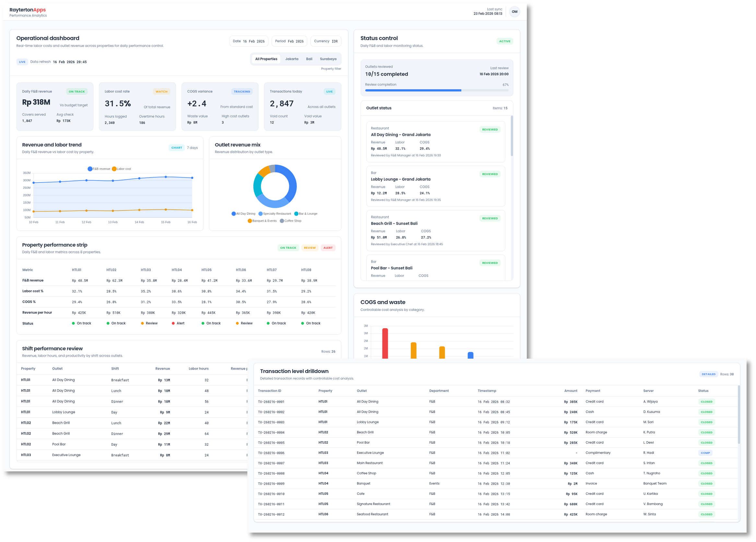Toggle the ALERT status filter
The height and width of the screenshot is (542, 756).
tap(328, 248)
